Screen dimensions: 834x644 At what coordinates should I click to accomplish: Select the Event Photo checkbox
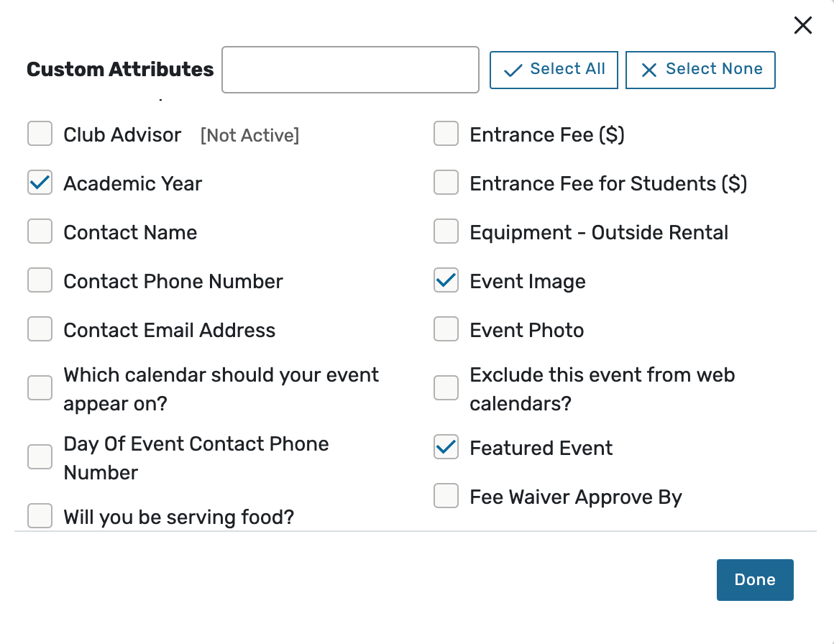point(446,329)
